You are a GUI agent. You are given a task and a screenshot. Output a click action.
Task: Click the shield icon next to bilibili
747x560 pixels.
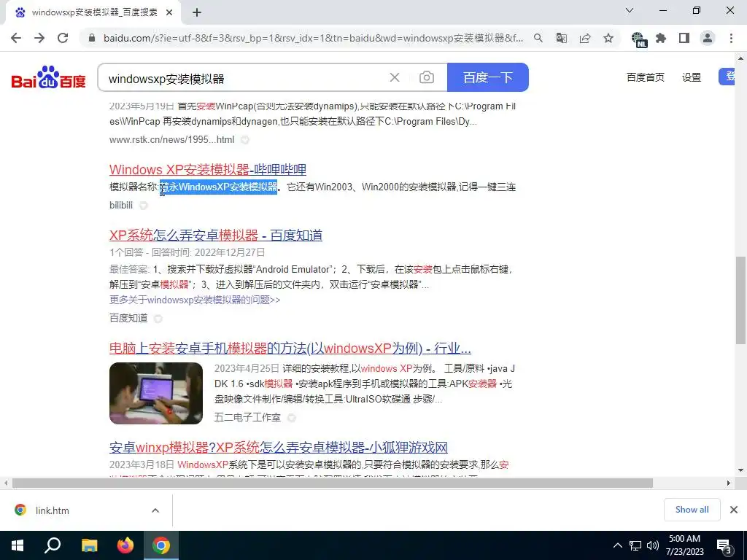tap(144, 206)
